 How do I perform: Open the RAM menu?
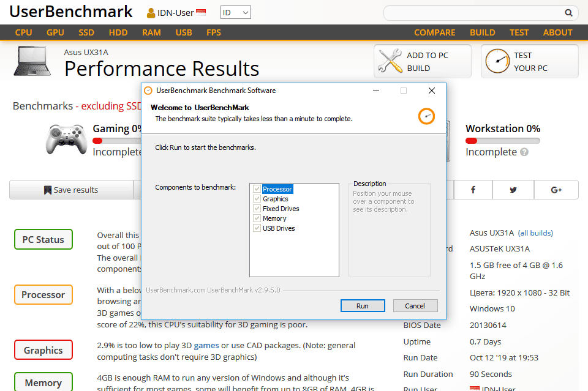[151, 32]
